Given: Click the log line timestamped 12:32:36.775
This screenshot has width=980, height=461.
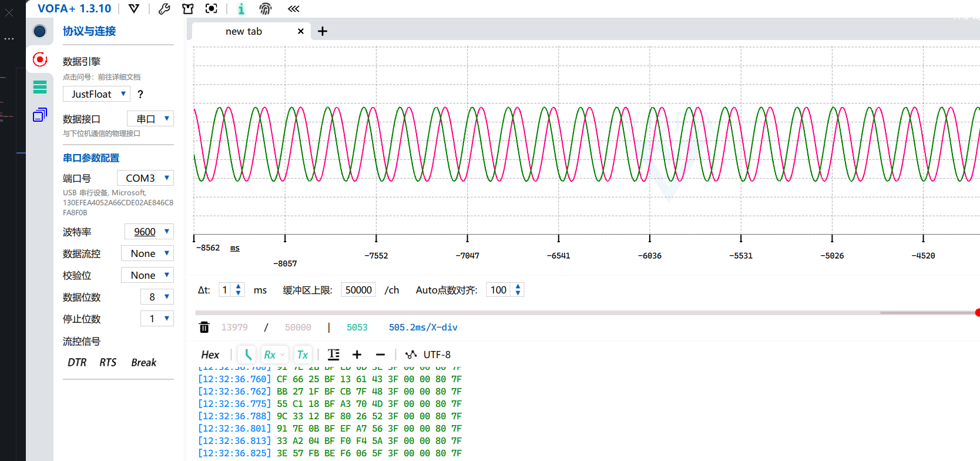Looking at the screenshot, I should pos(330,404).
